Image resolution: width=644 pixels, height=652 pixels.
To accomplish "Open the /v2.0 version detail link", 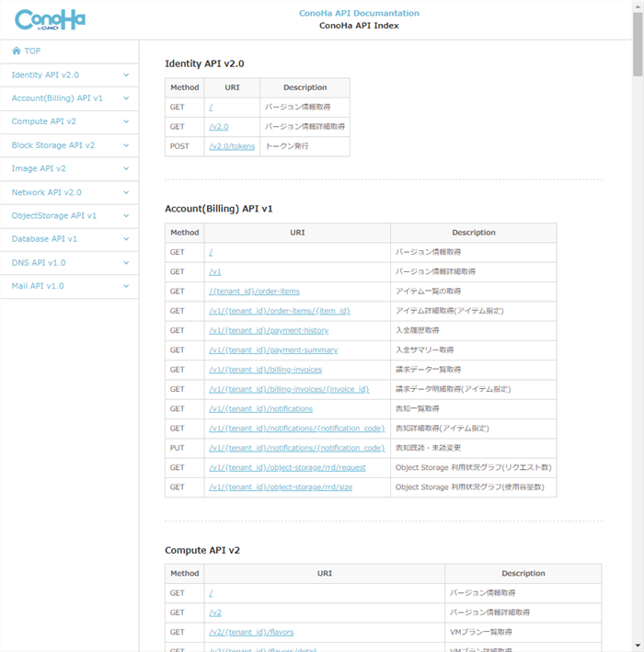I will click(219, 127).
